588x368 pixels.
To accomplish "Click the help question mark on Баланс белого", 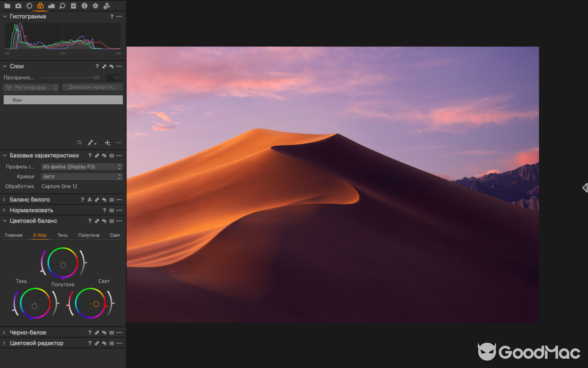I will pos(82,199).
